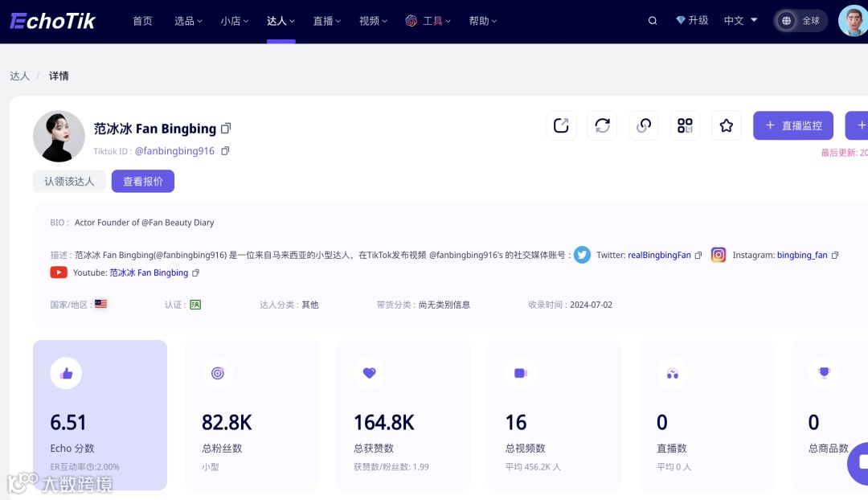Open the user avatar in top bar
This screenshot has height=500, width=868.
[853, 20]
